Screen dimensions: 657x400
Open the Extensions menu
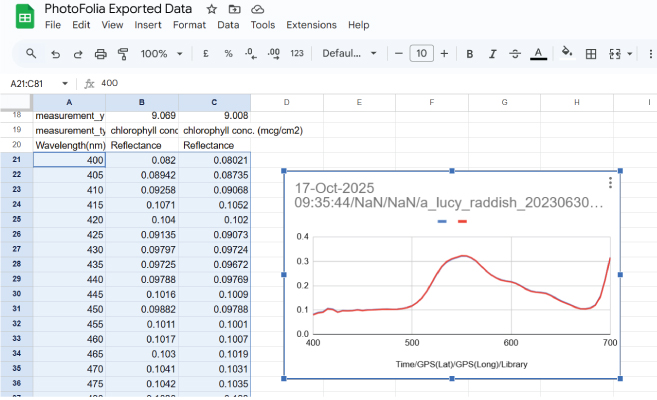click(x=311, y=25)
